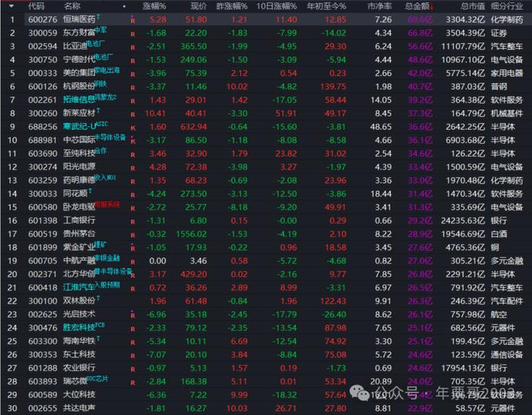The image size is (532, 415).
Task: Click the K marker icon in 中芯国际 row
Action: pyautogui.click(x=133, y=141)
